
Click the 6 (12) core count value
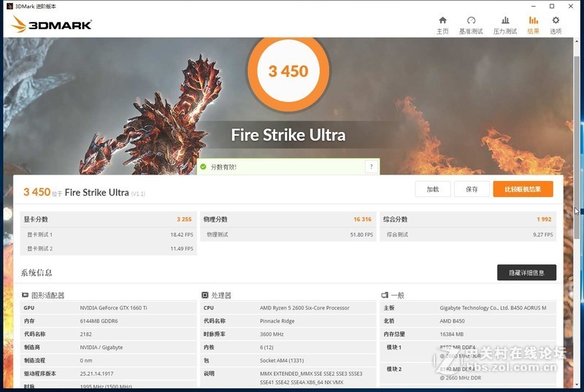[x=266, y=347]
